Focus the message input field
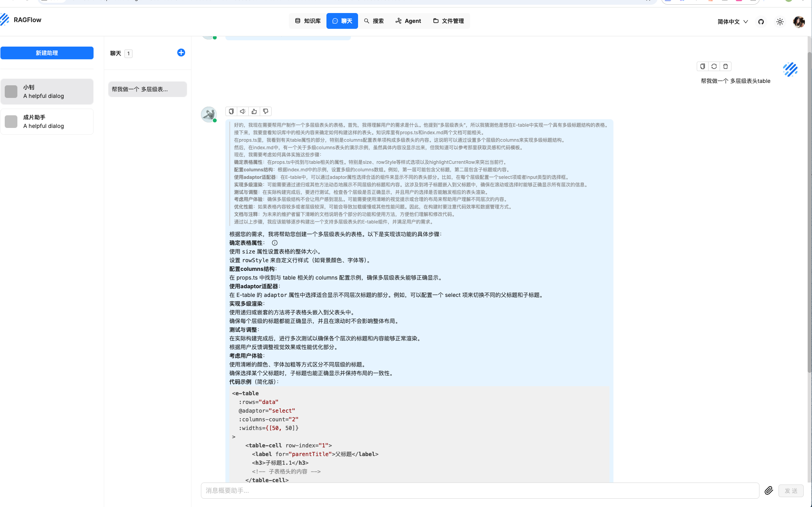812x507 pixels. 480,490
